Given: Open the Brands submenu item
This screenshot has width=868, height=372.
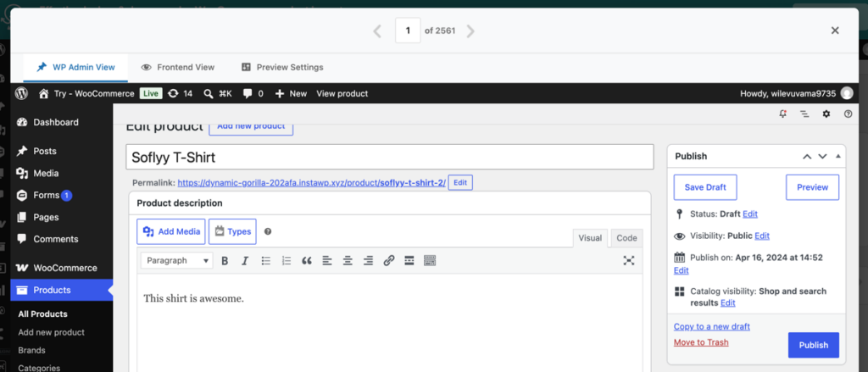Looking at the screenshot, I should click(31, 351).
